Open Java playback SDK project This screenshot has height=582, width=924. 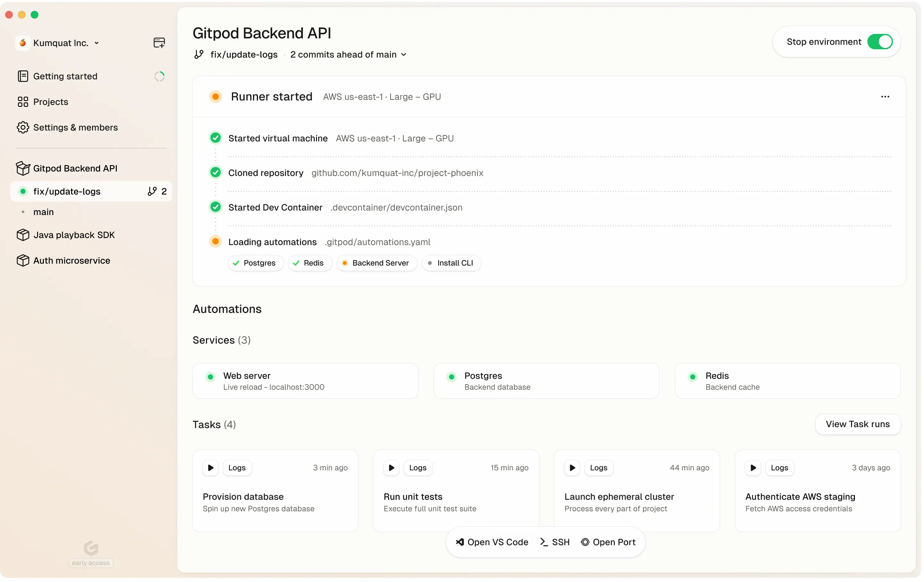pos(74,235)
